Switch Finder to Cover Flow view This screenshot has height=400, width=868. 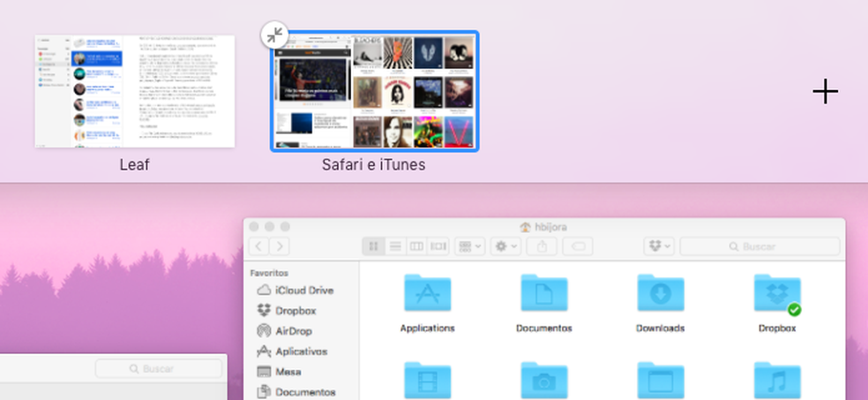click(438, 246)
